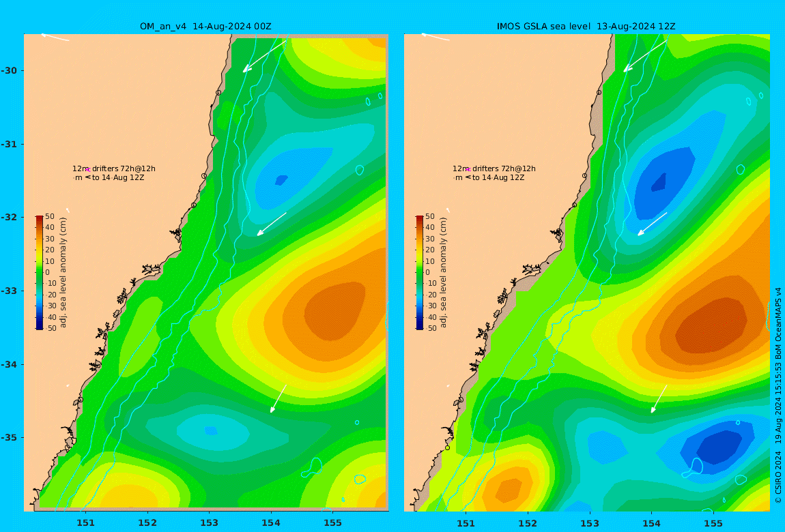Click the '0' tick label on the IMOS GSLA colorbar

(427, 273)
